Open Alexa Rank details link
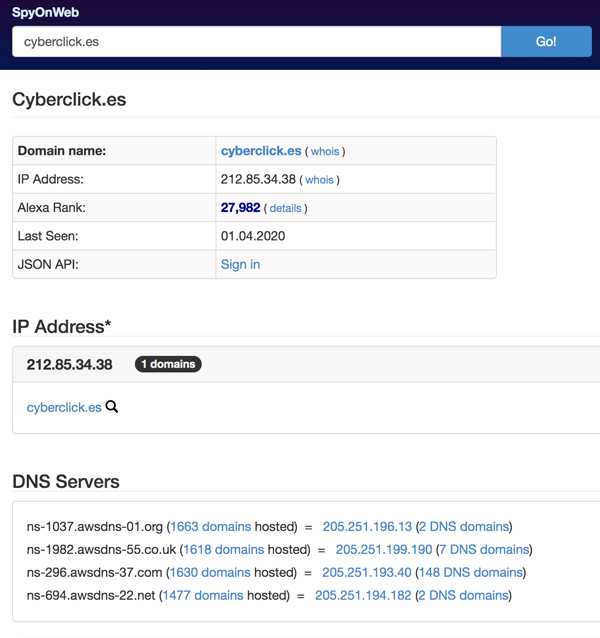The height and width of the screenshot is (638, 600). [286, 208]
